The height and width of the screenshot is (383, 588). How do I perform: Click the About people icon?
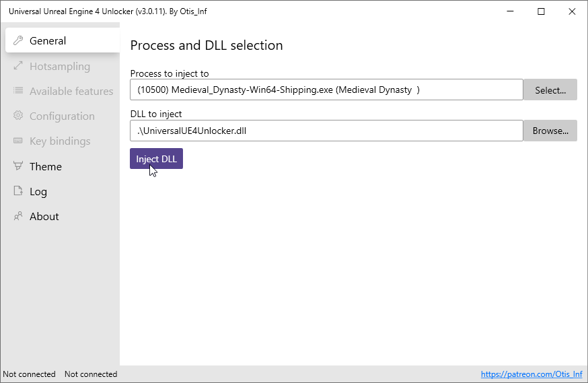[x=18, y=216]
